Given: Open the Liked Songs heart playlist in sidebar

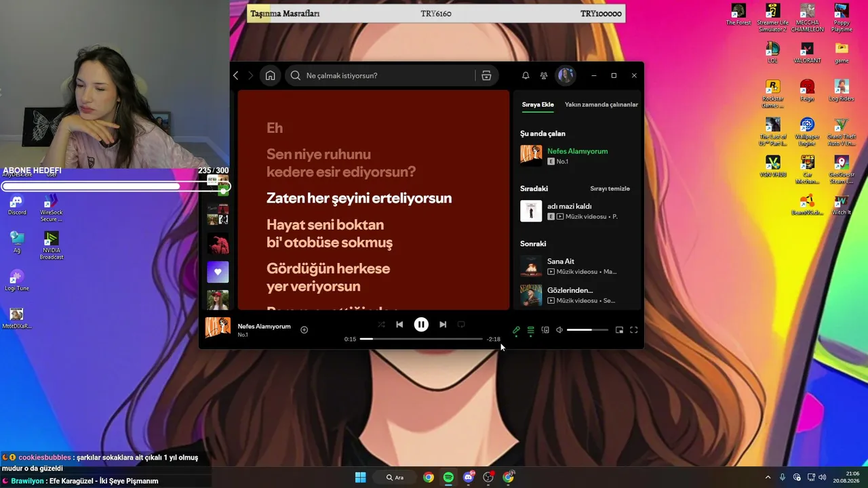Looking at the screenshot, I should click(218, 272).
